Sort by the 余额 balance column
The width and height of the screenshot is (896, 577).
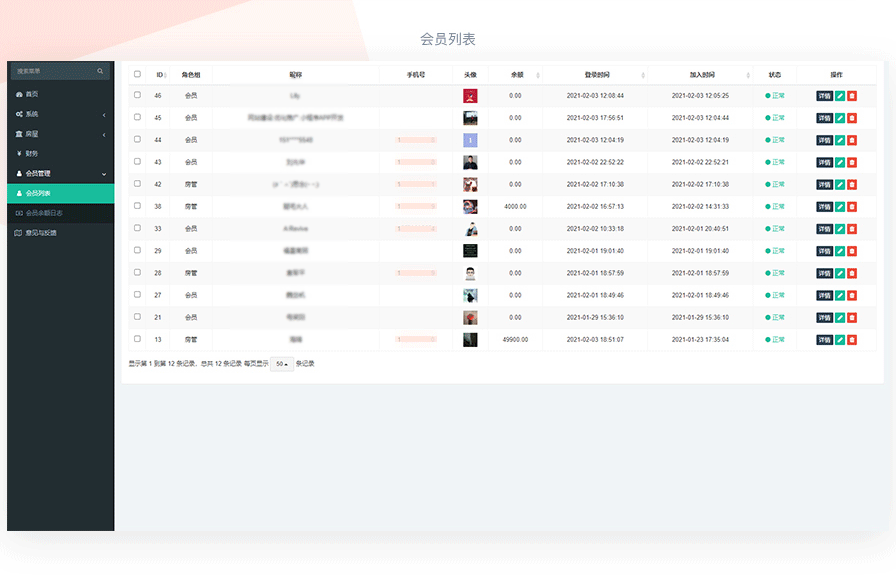517,75
